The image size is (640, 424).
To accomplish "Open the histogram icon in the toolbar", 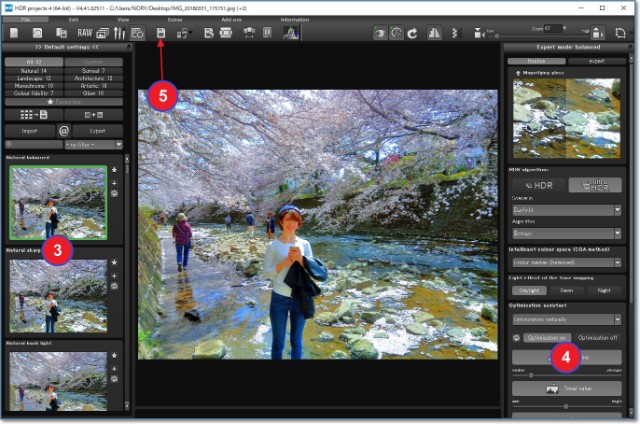I will [290, 33].
